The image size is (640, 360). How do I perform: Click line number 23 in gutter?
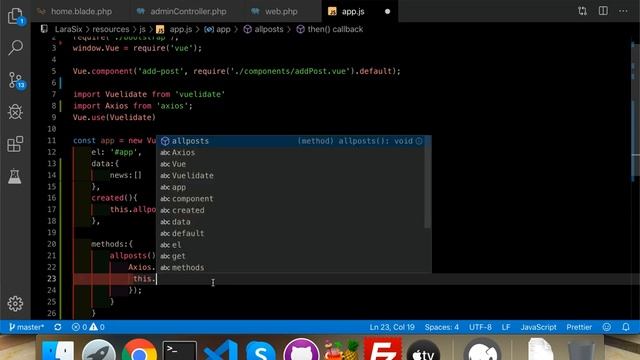pyautogui.click(x=51, y=279)
